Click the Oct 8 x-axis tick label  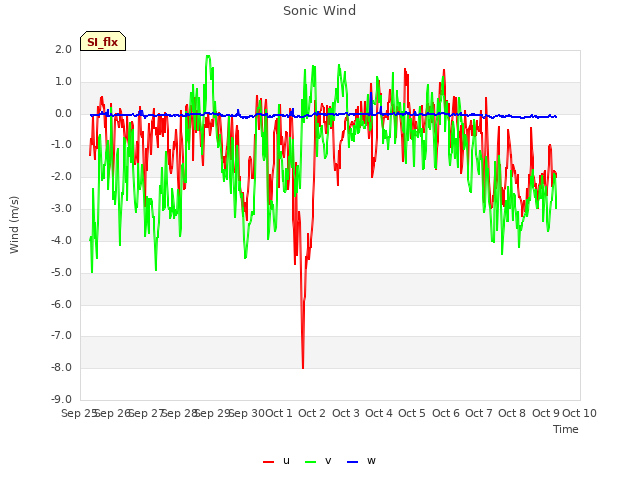click(512, 413)
